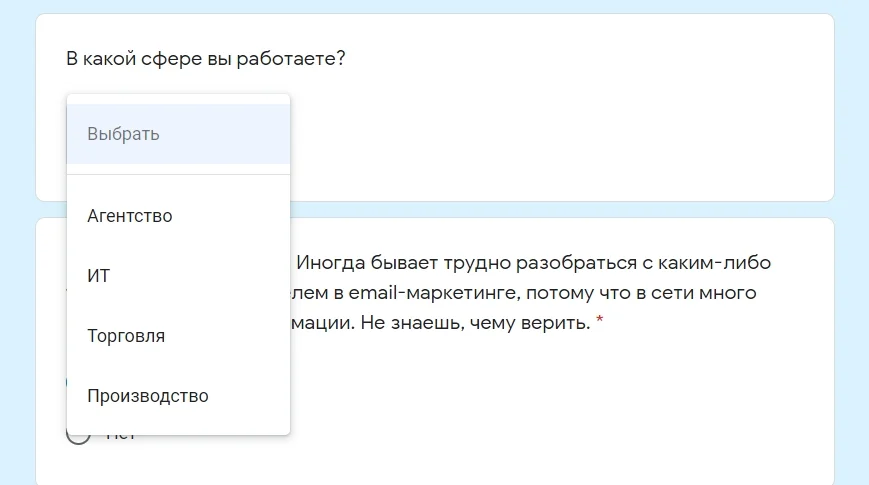Select "Производство" from the dropdown list
Image resolution: width=869 pixels, height=485 pixels.
pos(148,396)
